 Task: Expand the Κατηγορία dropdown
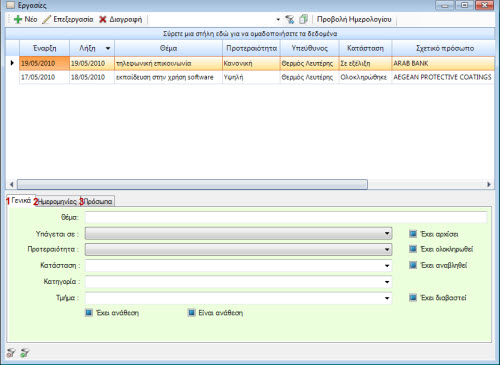(x=387, y=282)
